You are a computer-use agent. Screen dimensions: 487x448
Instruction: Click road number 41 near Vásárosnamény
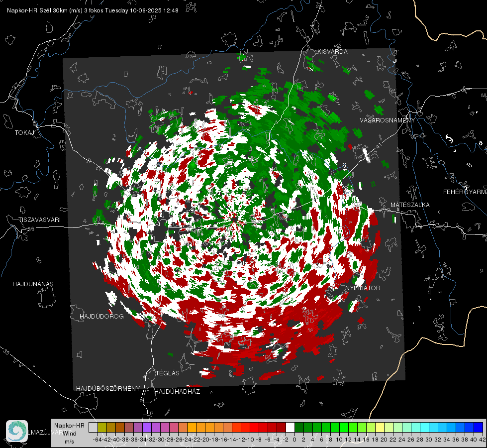(x=378, y=145)
